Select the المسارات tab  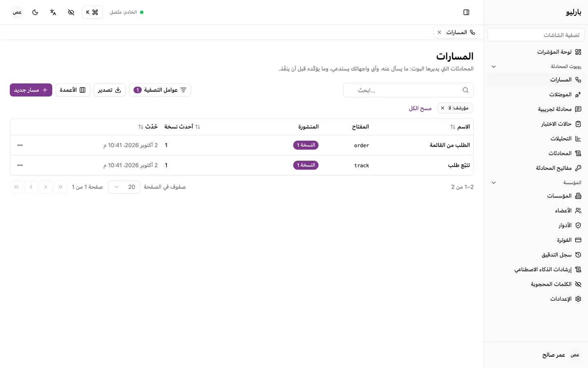click(456, 32)
